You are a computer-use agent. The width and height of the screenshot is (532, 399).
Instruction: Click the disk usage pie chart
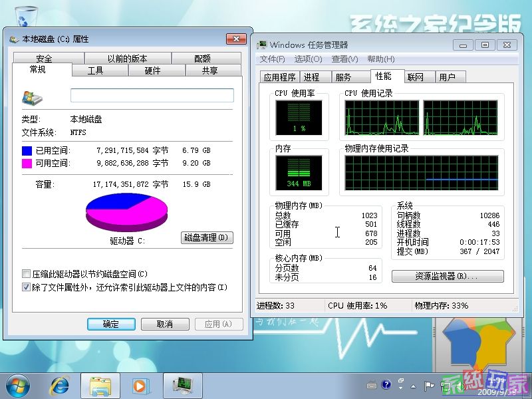[x=126, y=212]
